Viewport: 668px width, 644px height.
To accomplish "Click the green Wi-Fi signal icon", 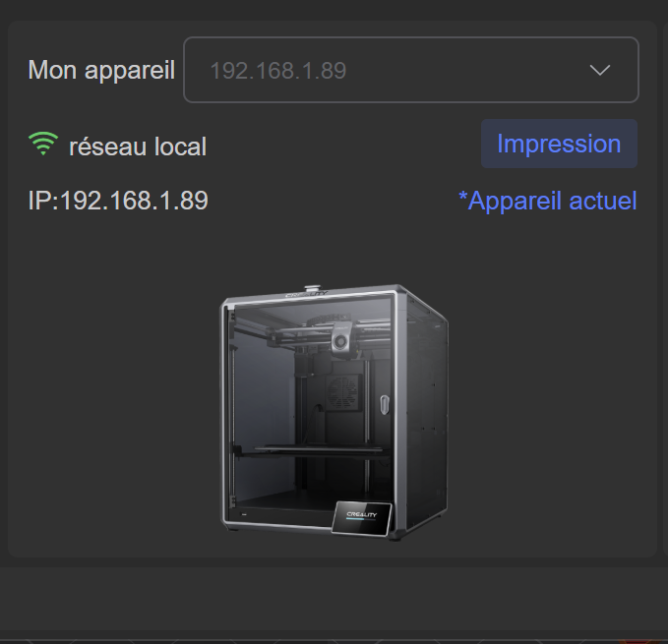I will click(x=43, y=144).
